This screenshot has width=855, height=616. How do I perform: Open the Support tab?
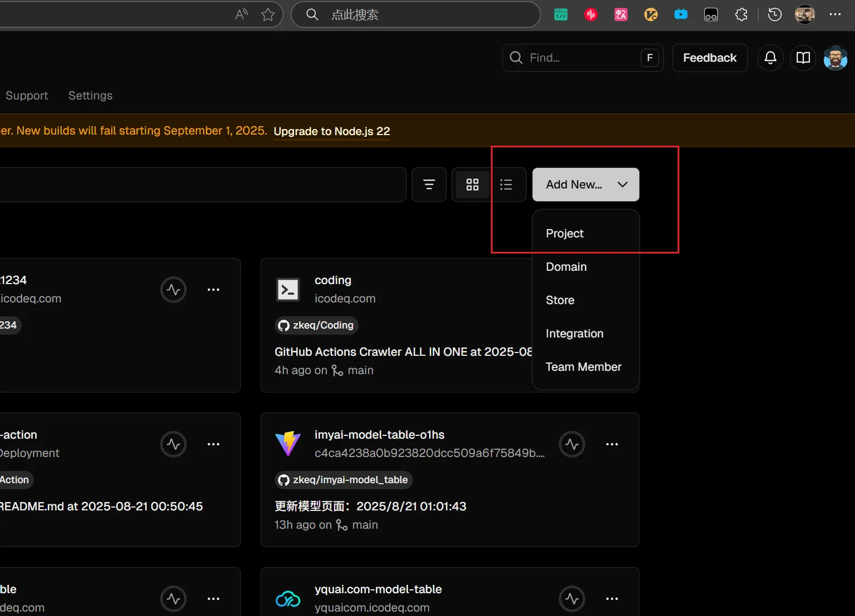[x=27, y=96]
